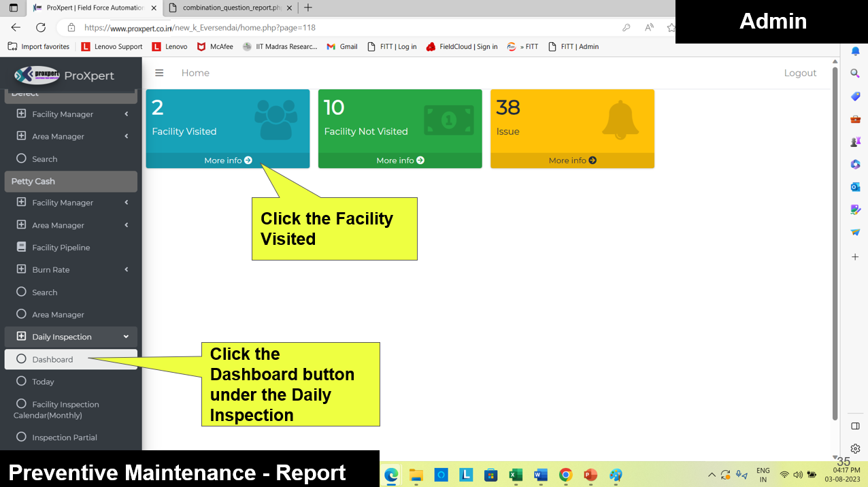The width and height of the screenshot is (868, 487).
Task: Refresh the browser page
Action: click(x=41, y=28)
